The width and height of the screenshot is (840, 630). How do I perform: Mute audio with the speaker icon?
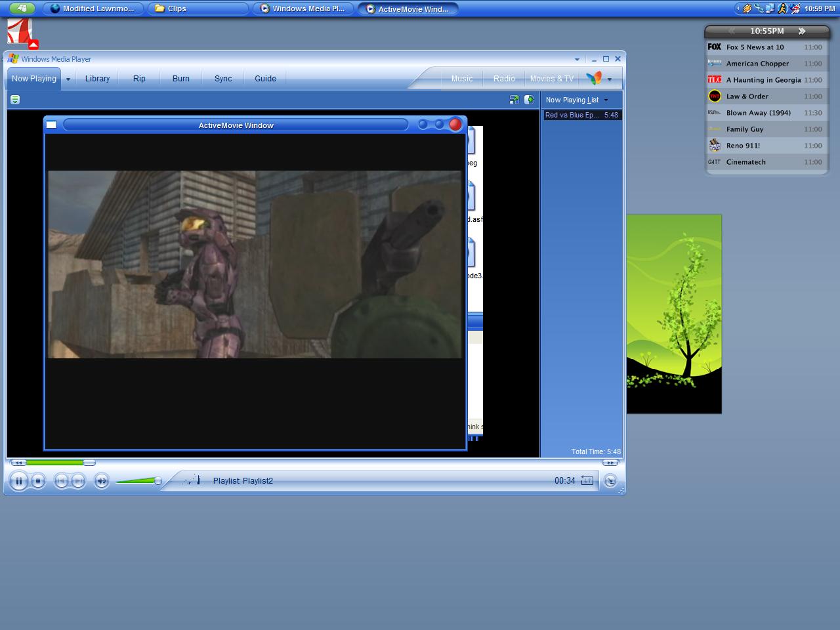pyautogui.click(x=102, y=480)
